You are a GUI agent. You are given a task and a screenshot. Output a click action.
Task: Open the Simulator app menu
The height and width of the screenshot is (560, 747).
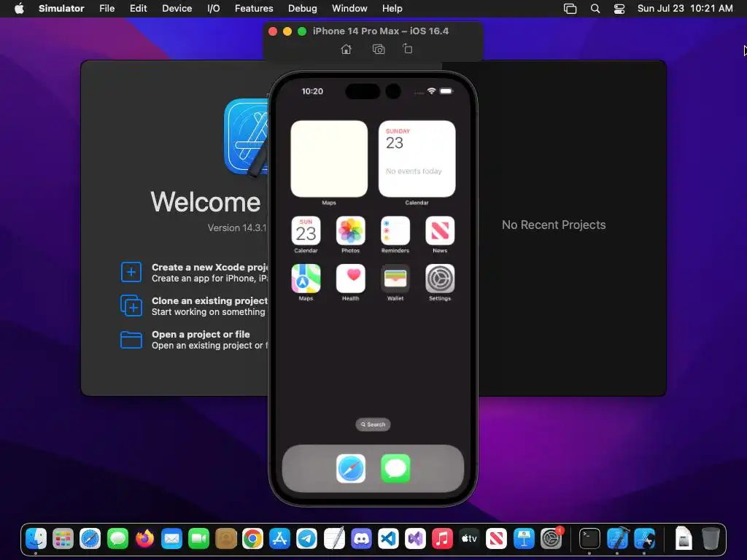tap(61, 8)
